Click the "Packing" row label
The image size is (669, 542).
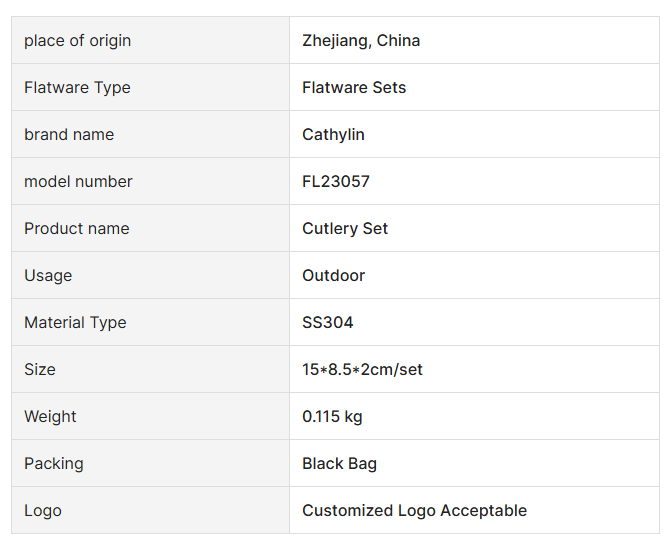[x=54, y=464]
